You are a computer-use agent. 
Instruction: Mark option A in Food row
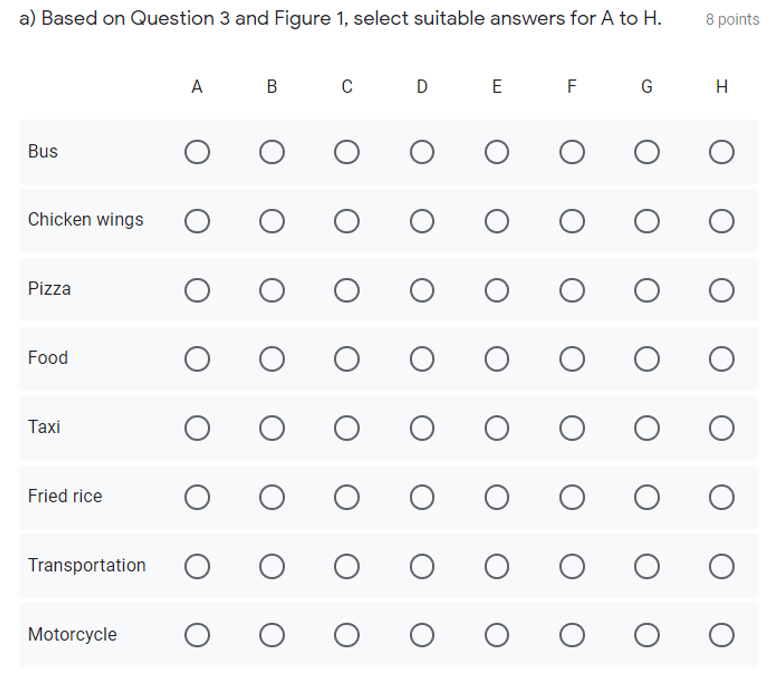click(x=197, y=358)
